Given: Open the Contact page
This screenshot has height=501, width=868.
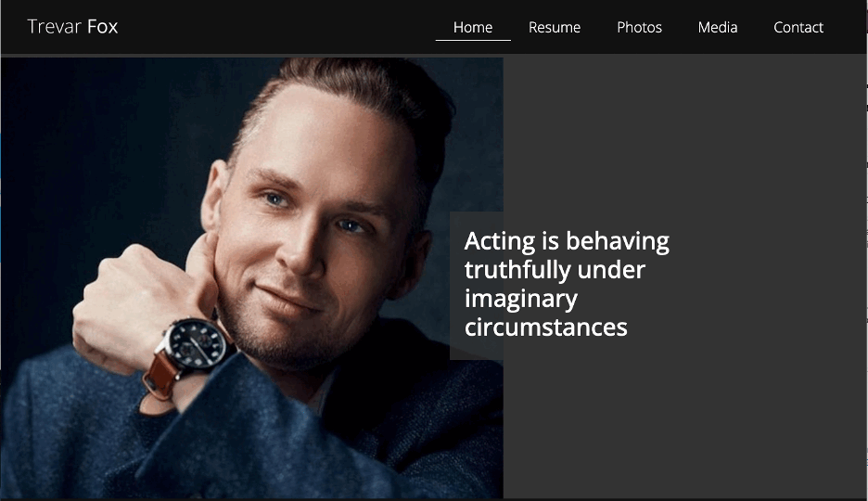Looking at the screenshot, I should click(x=798, y=27).
